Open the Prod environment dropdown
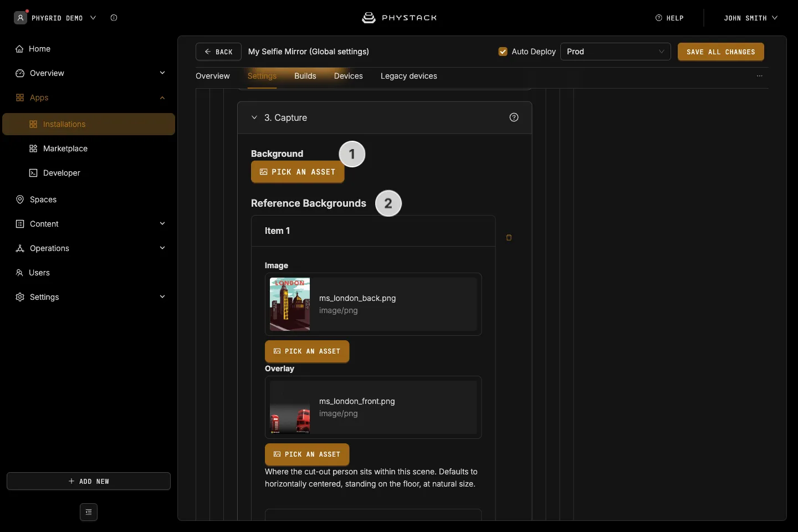The height and width of the screenshot is (532, 798). (616, 52)
